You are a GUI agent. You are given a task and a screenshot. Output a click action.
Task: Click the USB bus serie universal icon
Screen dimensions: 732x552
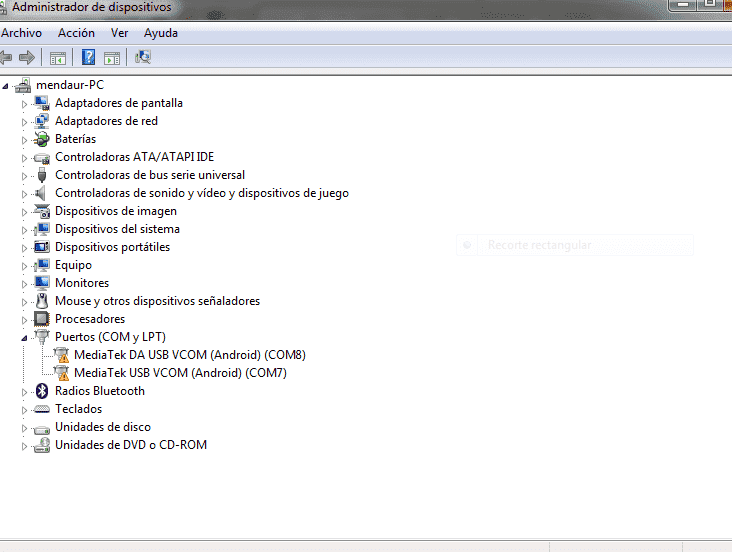point(42,175)
